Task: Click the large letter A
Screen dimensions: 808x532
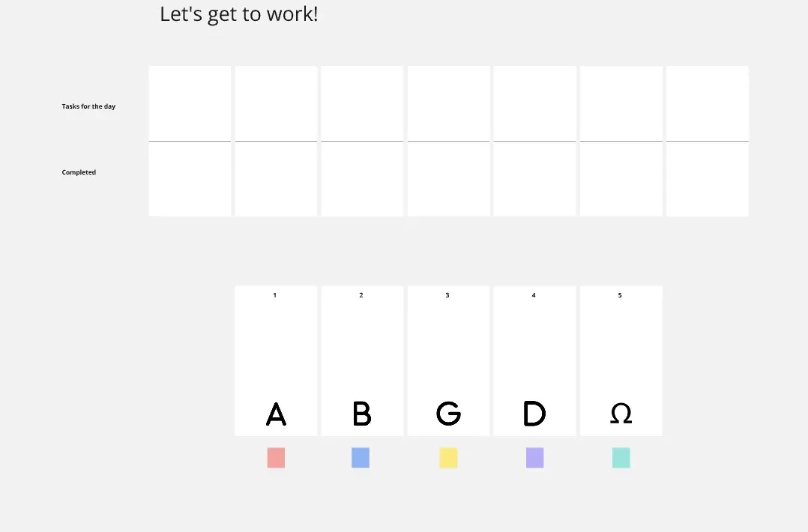Action: pyautogui.click(x=276, y=414)
